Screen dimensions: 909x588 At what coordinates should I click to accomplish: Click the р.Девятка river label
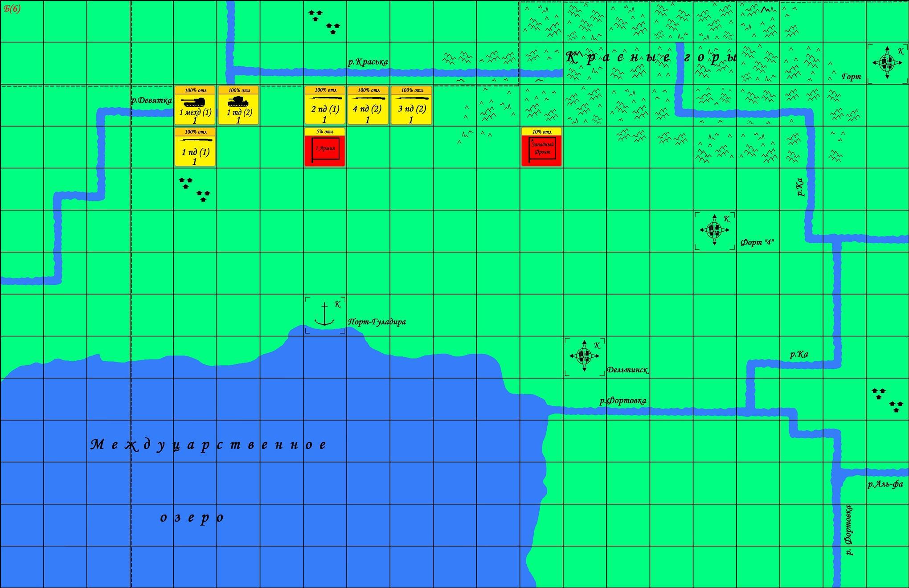151,100
